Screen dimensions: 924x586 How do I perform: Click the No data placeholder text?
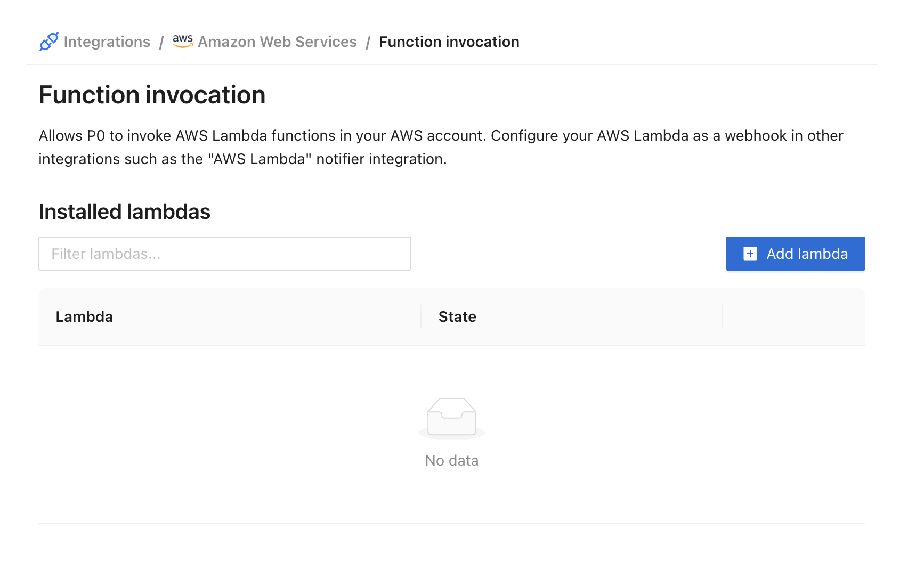[452, 461]
